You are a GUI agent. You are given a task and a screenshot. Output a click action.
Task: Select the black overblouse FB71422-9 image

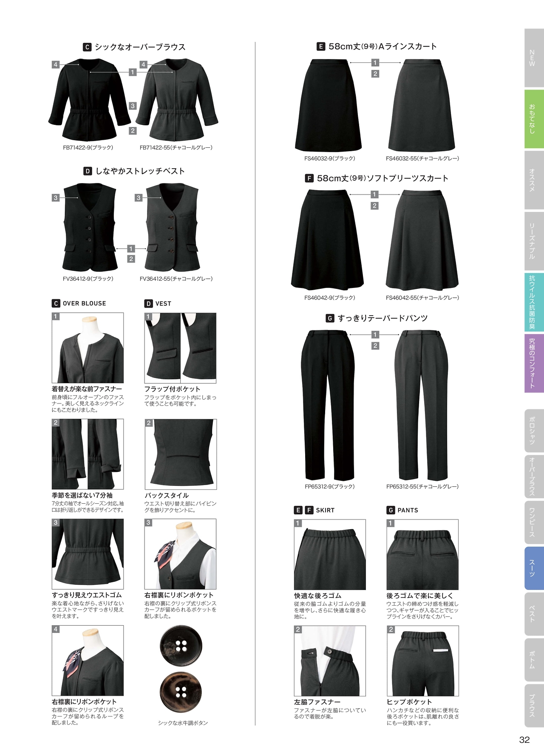click(x=89, y=100)
